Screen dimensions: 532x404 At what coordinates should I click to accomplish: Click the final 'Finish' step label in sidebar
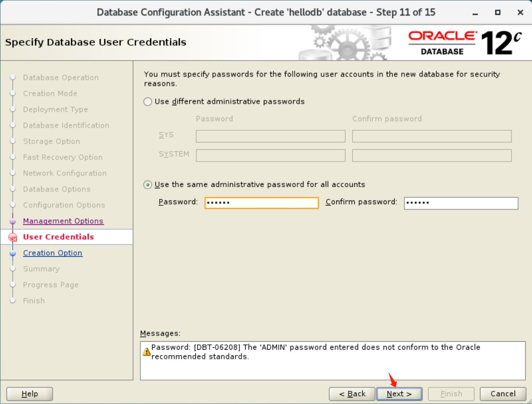(x=34, y=301)
